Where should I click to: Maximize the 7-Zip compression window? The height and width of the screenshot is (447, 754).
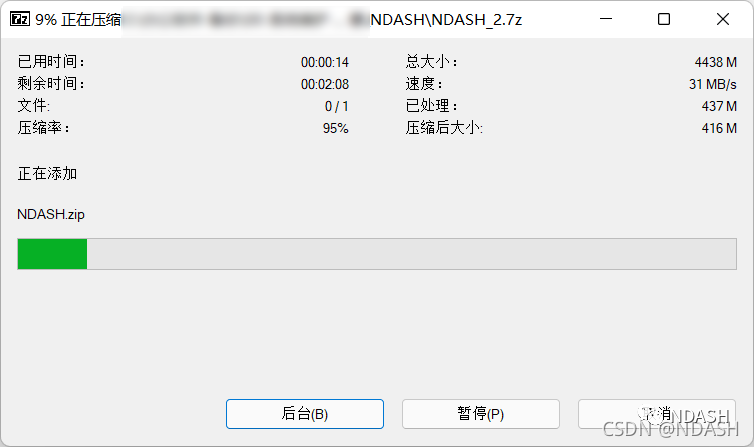click(x=664, y=19)
